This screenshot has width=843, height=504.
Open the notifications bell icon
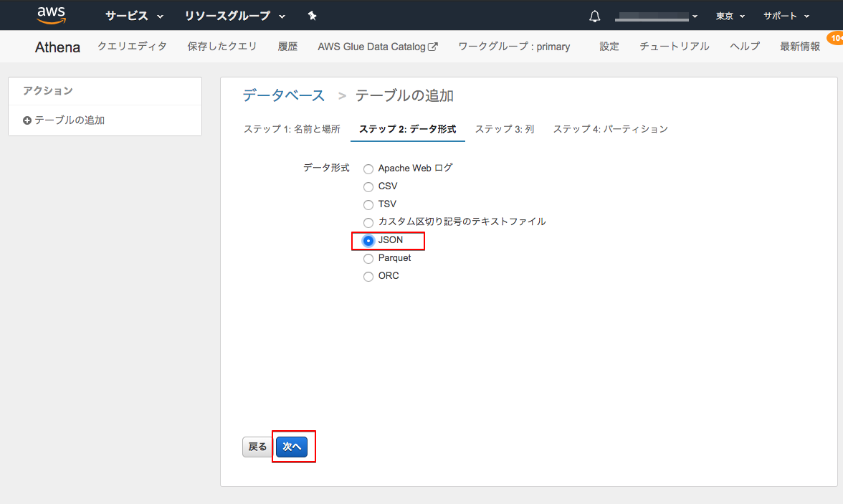pos(594,16)
